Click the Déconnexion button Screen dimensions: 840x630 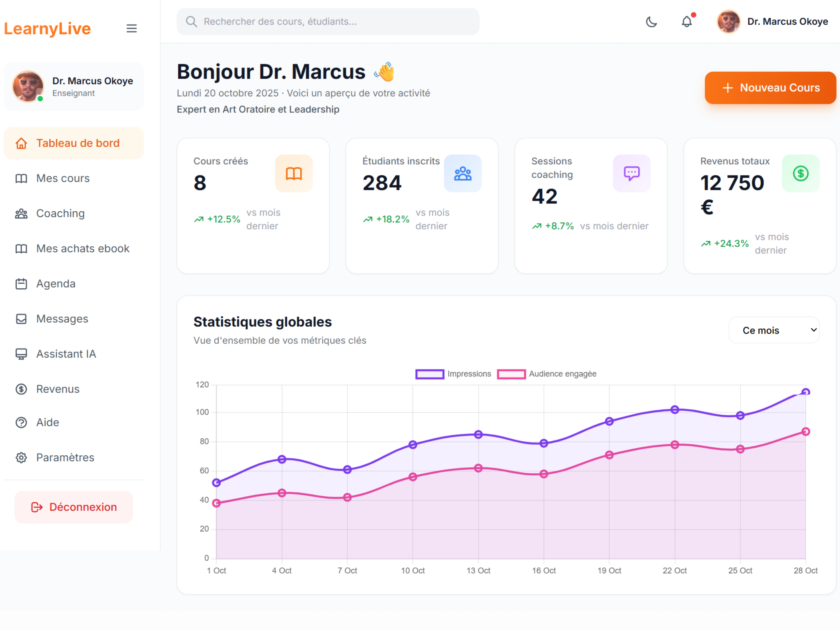[74, 507]
